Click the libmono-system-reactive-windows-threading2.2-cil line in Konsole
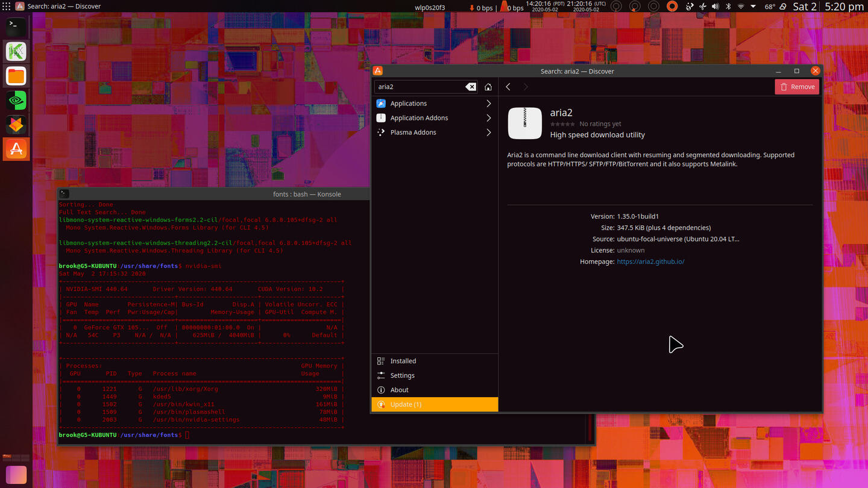 coord(205,243)
